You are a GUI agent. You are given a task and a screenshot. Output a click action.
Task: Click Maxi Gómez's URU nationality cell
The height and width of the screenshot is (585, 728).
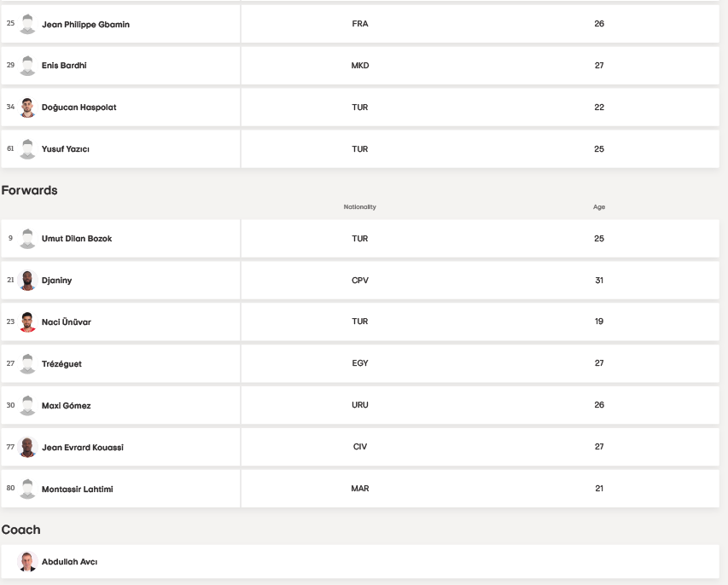(x=360, y=405)
